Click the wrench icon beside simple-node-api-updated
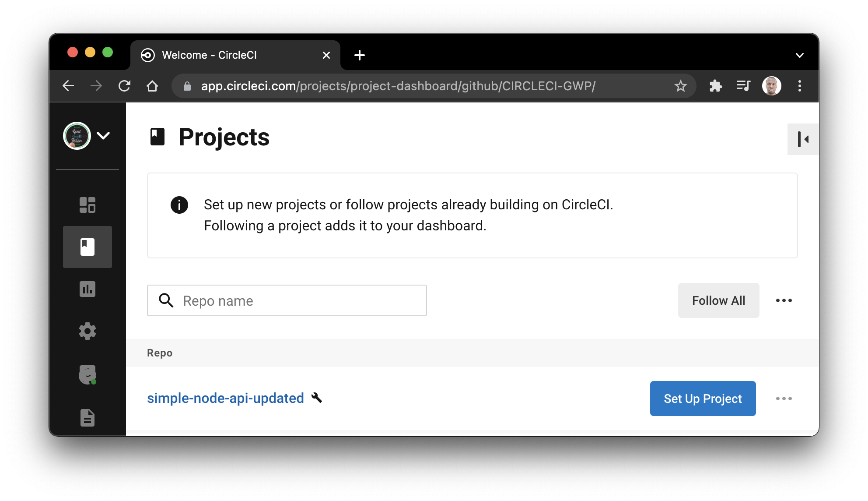 click(317, 398)
